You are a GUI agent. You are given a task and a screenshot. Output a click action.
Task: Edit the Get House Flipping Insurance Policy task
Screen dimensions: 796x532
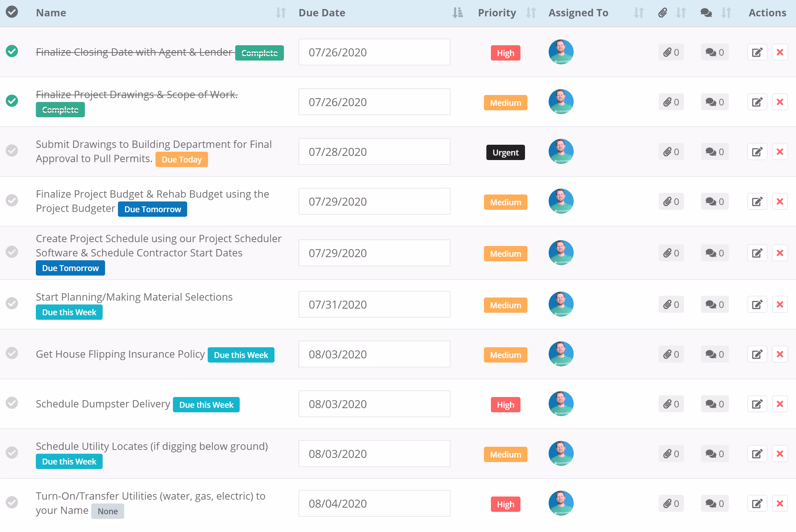click(x=757, y=355)
